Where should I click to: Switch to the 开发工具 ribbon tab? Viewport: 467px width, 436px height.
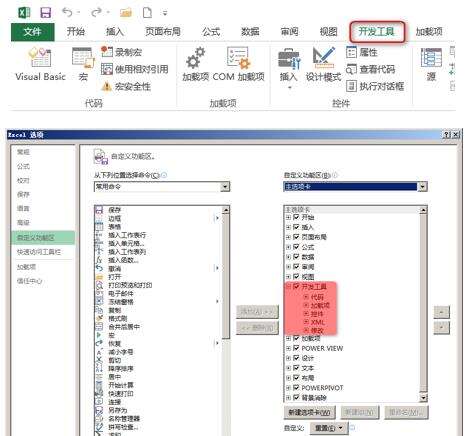pos(377,32)
